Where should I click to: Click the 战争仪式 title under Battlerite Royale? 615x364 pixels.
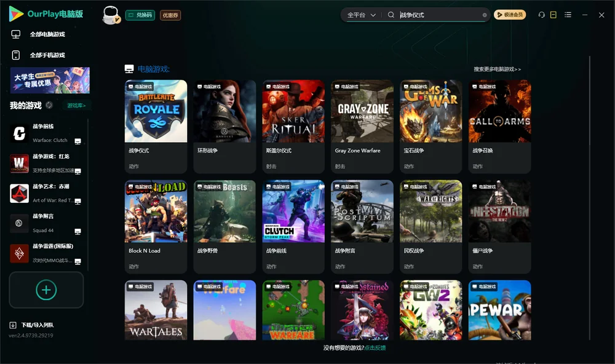point(139,151)
